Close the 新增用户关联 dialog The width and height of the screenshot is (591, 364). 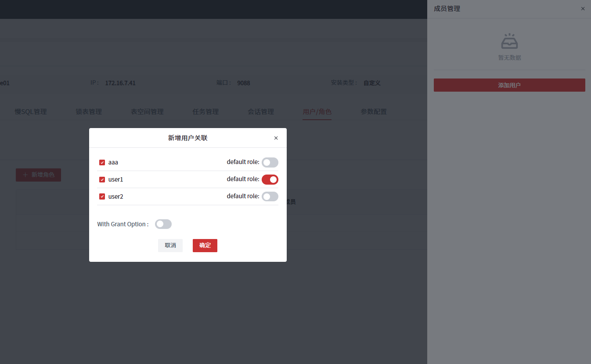276,138
